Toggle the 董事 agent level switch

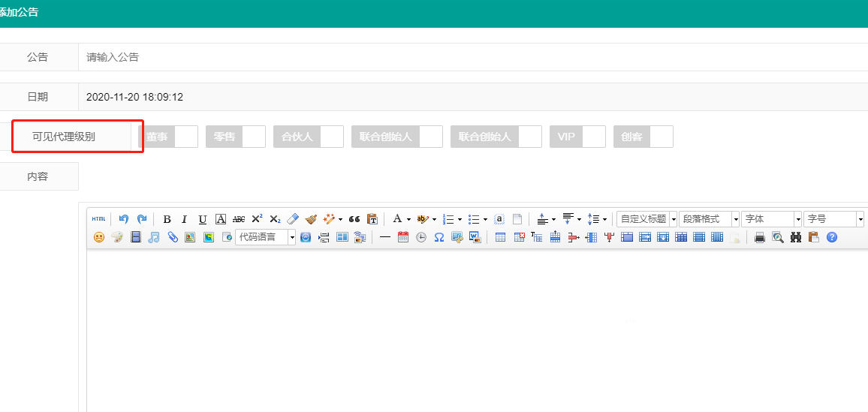click(x=168, y=137)
